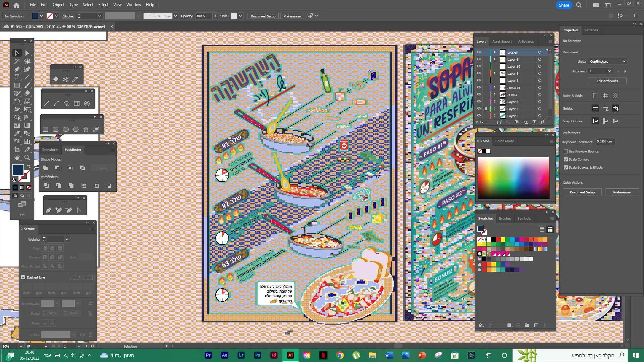Select the Type tool
This screenshot has width=644, height=362.
coord(17,77)
